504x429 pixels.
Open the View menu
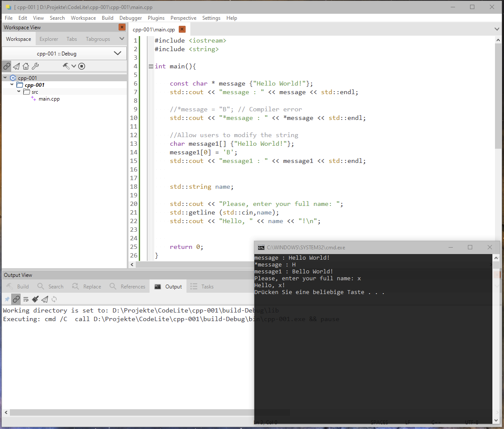click(38, 18)
